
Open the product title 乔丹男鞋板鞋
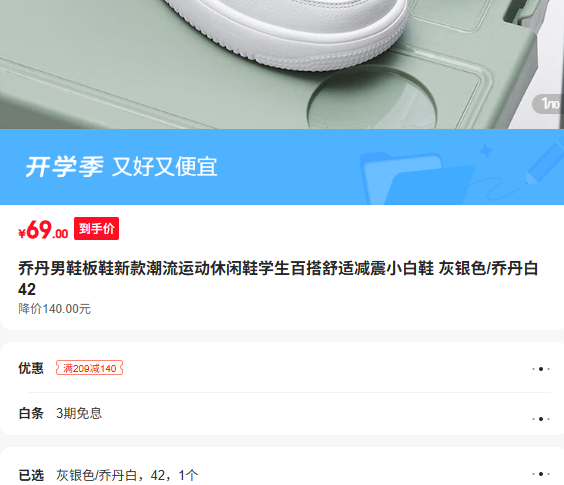coord(278,278)
